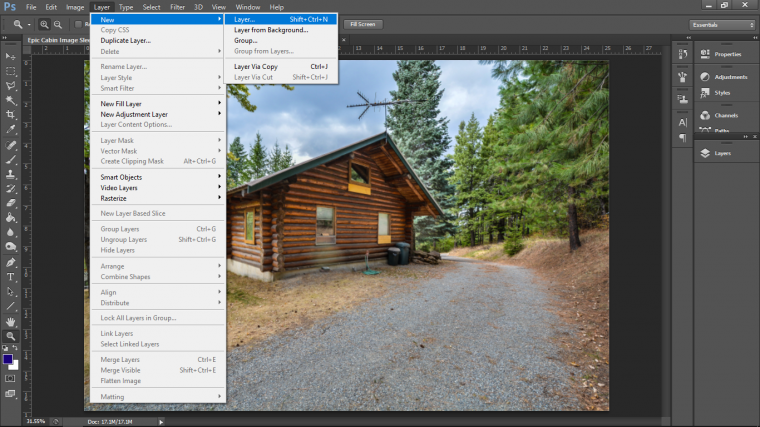Image resolution: width=760 pixels, height=427 pixels.
Task: Open the Brush Presets panel icon
Action: tap(683, 77)
